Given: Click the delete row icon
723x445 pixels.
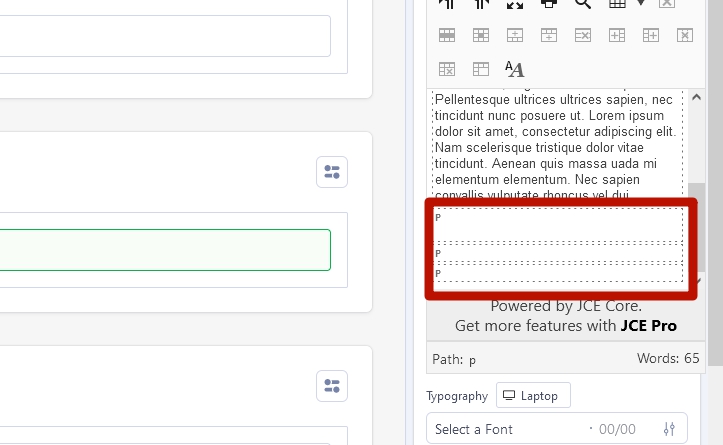Looking at the screenshot, I should click(583, 36).
